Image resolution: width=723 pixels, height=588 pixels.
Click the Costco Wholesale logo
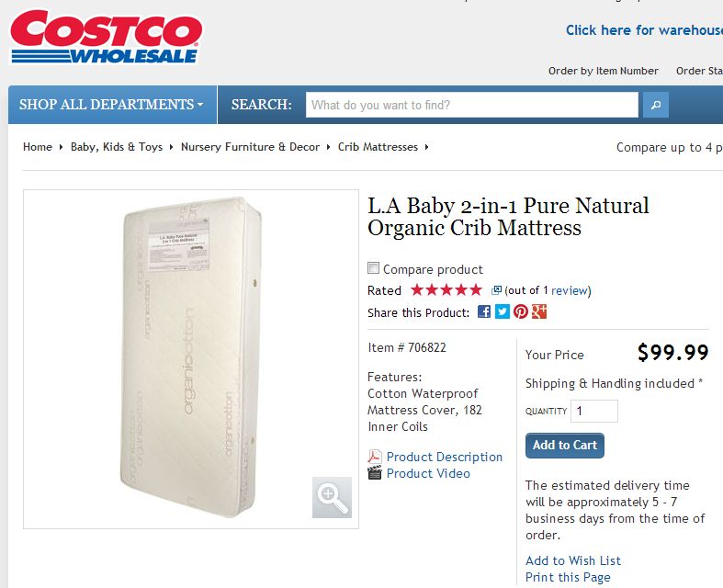[106, 37]
